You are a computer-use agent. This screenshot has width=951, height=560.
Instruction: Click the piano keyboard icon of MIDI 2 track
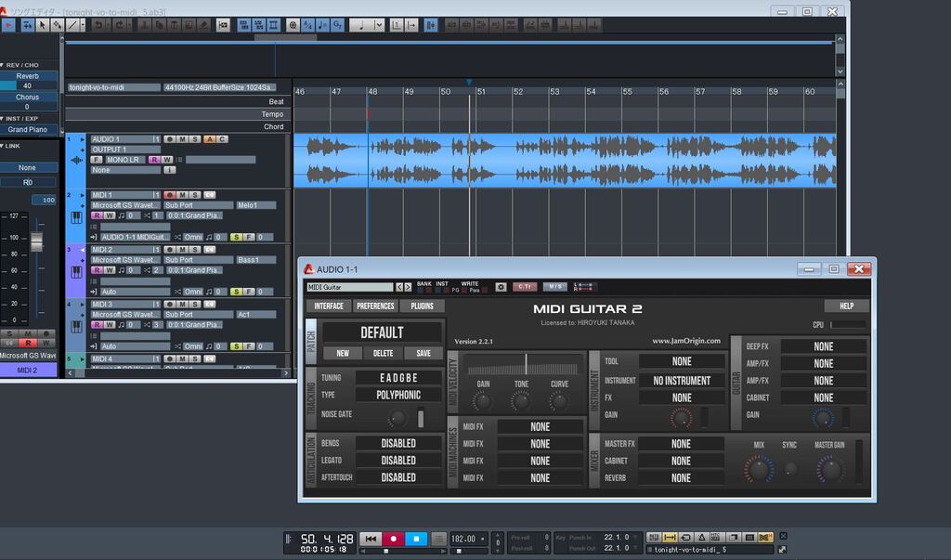pyautogui.click(x=76, y=272)
